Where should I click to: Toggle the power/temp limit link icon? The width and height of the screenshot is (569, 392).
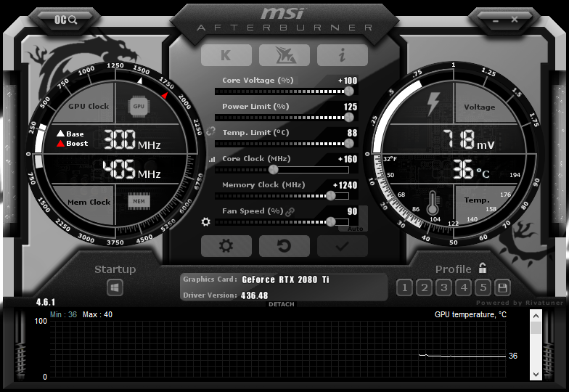(x=210, y=131)
